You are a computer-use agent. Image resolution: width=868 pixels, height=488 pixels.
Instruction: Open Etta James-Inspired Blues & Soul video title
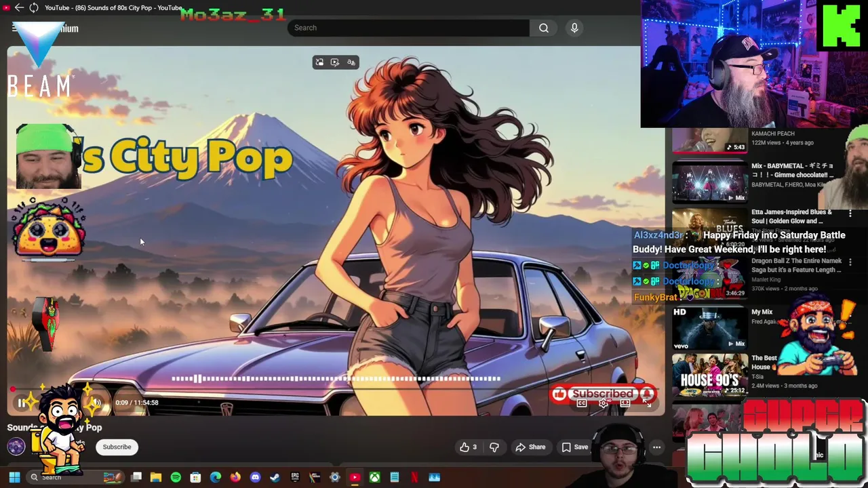click(791, 216)
